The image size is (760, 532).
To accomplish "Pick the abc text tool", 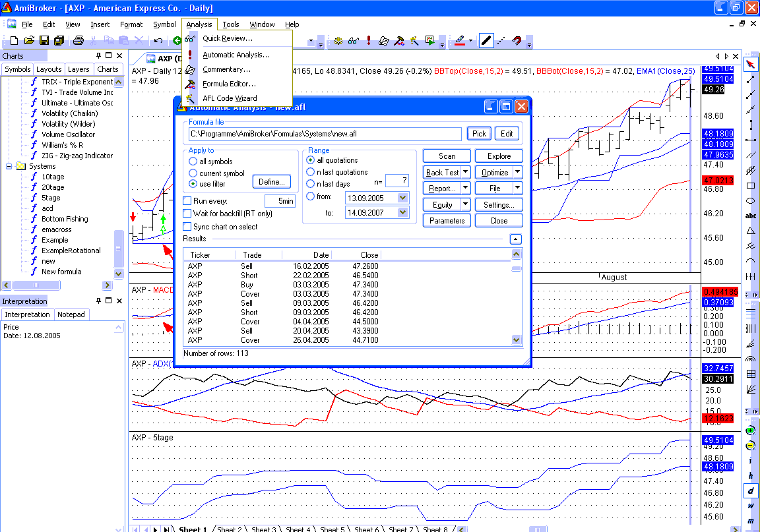I will tap(751, 216).
